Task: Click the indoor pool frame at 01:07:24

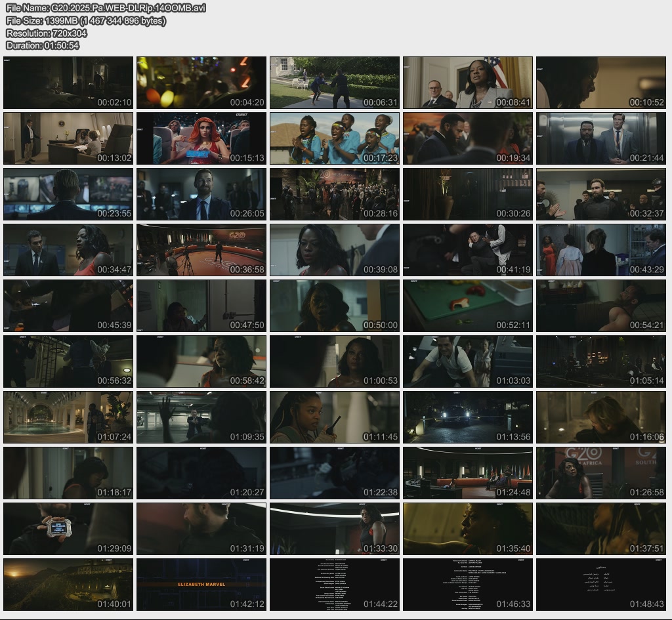Action: [x=68, y=417]
